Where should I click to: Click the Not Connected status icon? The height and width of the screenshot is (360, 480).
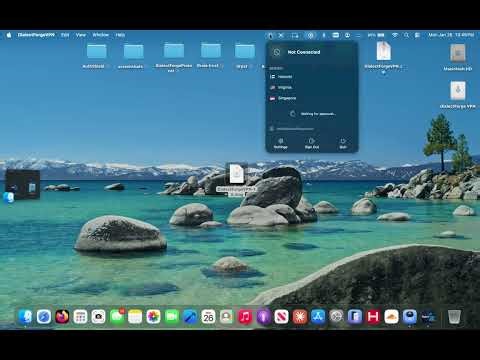(x=277, y=52)
